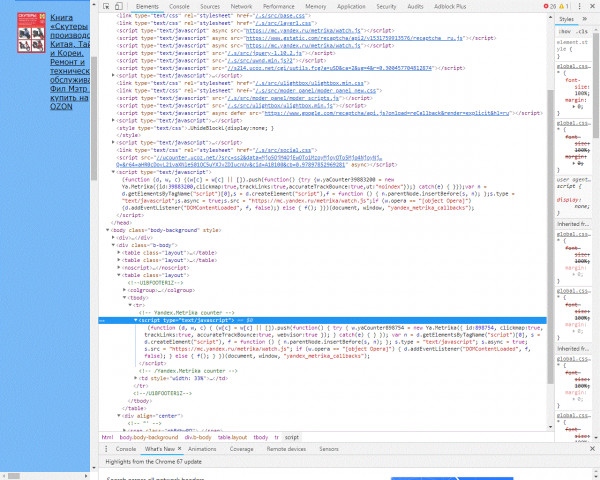Collapse the tr node

[x=130, y=305]
